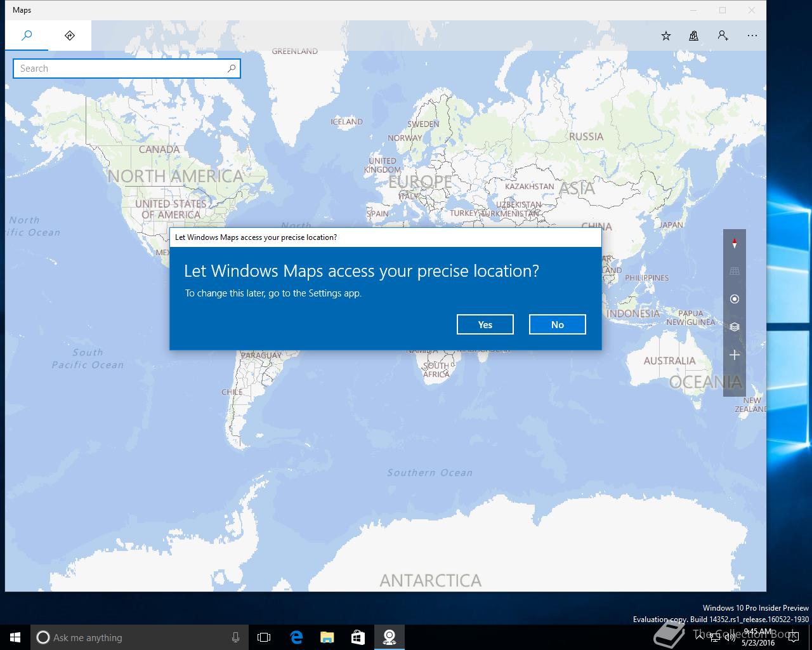The image size is (812, 650).
Task: Open the Directions tab in Maps
Action: [x=70, y=36]
